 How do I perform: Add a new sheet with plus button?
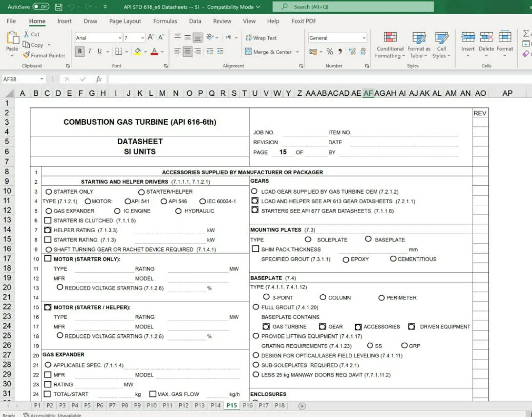pyautogui.click(x=302, y=406)
